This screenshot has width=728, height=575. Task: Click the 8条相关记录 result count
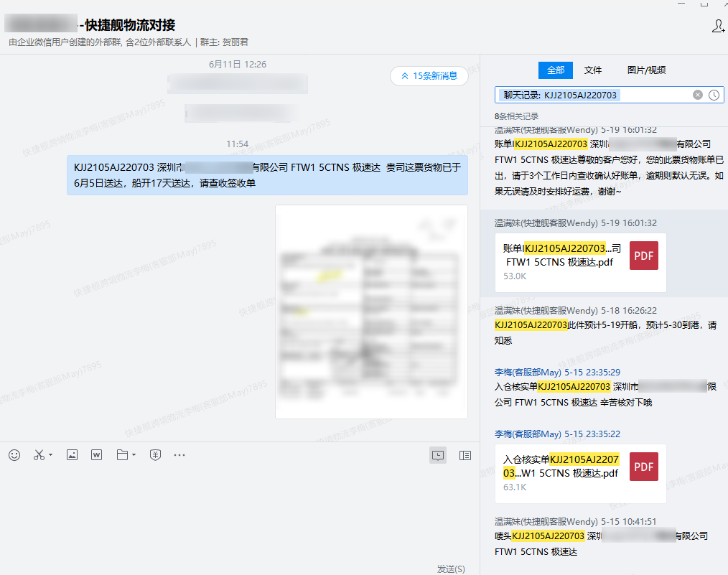[516, 116]
